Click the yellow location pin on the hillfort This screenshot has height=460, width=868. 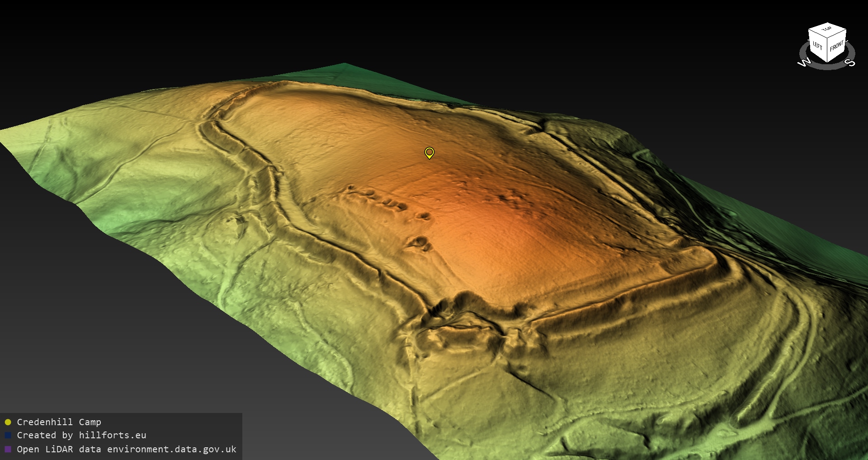click(429, 152)
